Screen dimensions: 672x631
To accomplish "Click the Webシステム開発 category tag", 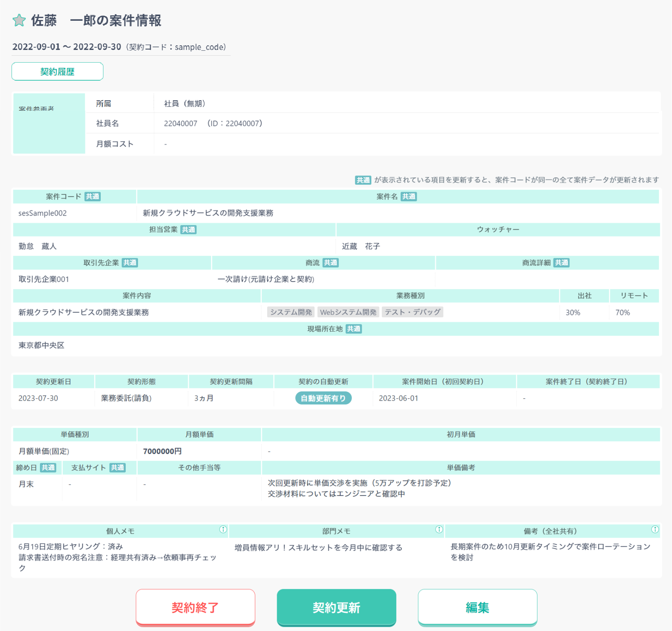I will coord(348,312).
